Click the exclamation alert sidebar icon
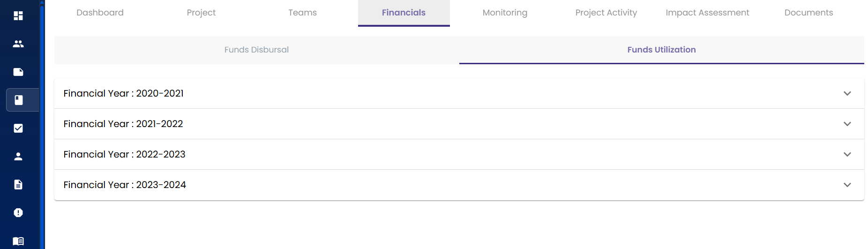 click(18, 213)
